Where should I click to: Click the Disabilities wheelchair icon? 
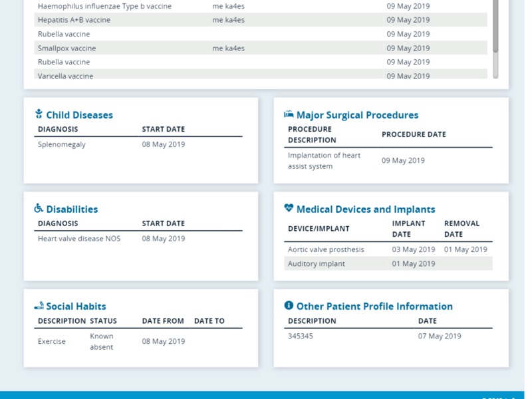coord(39,208)
